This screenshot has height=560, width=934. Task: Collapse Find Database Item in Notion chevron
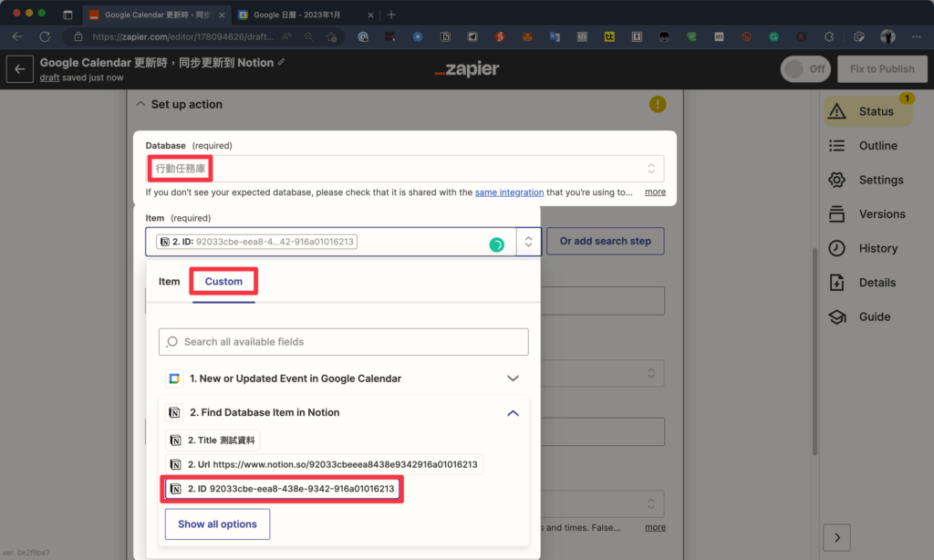coord(513,413)
